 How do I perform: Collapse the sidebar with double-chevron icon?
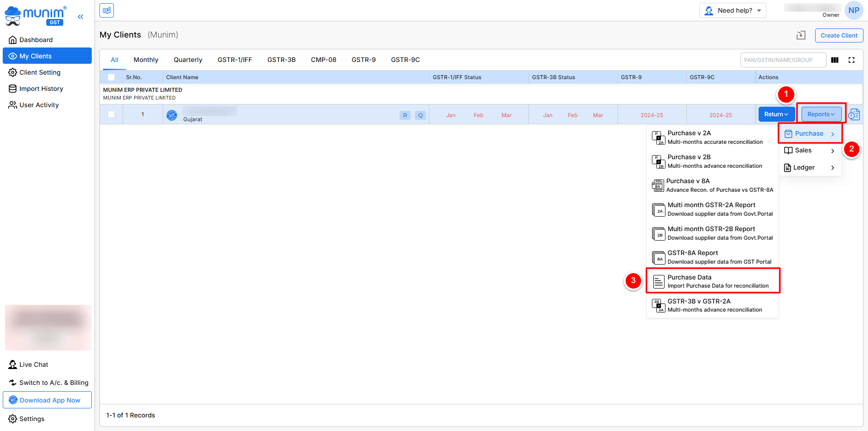point(80,17)
